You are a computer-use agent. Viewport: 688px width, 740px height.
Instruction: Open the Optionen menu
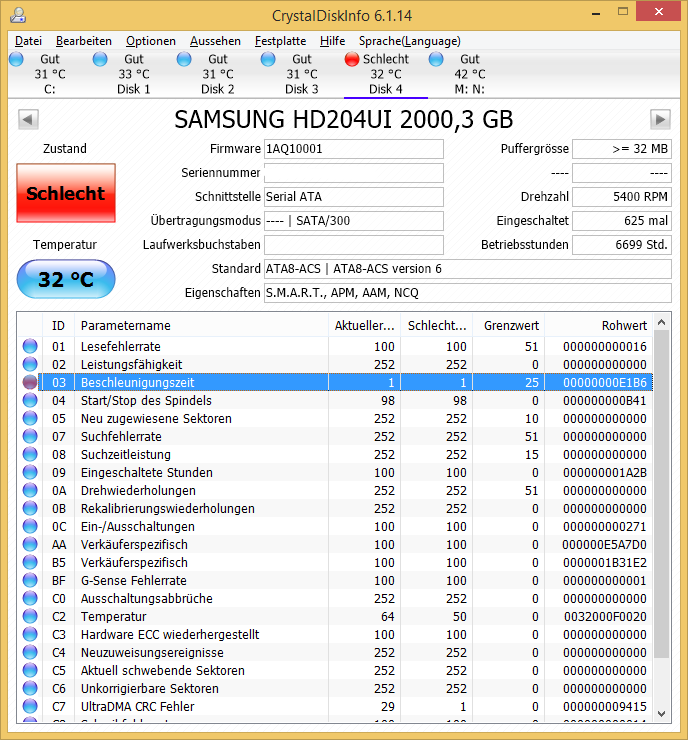tap(151, 41)
